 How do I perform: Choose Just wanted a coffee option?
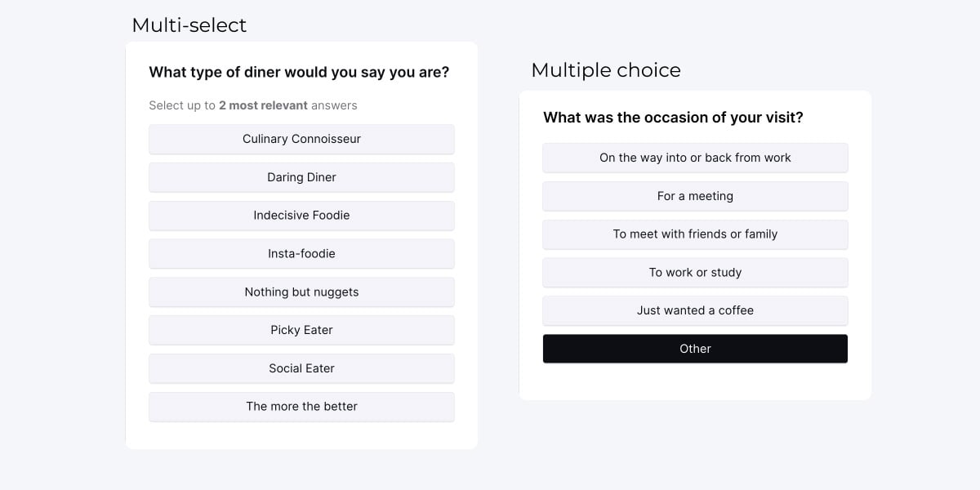coord(695,310)
